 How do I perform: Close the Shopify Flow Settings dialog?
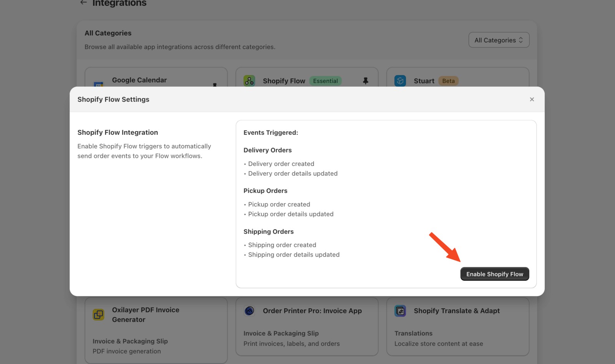click(x=532, y=99)
